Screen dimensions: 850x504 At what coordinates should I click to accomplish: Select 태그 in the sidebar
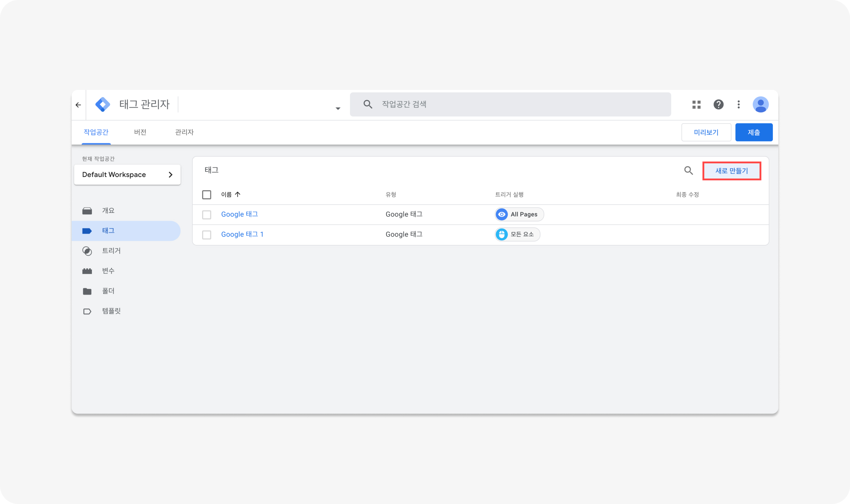click(126, 231)
